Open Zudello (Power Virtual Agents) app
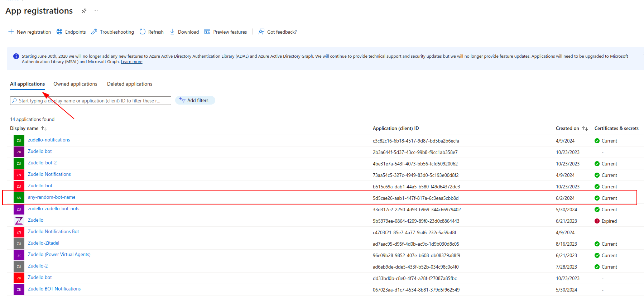 tap(59, 255)
